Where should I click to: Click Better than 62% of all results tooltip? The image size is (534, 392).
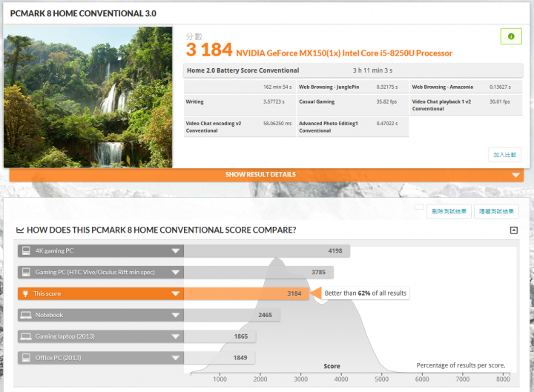coord(366,293)
